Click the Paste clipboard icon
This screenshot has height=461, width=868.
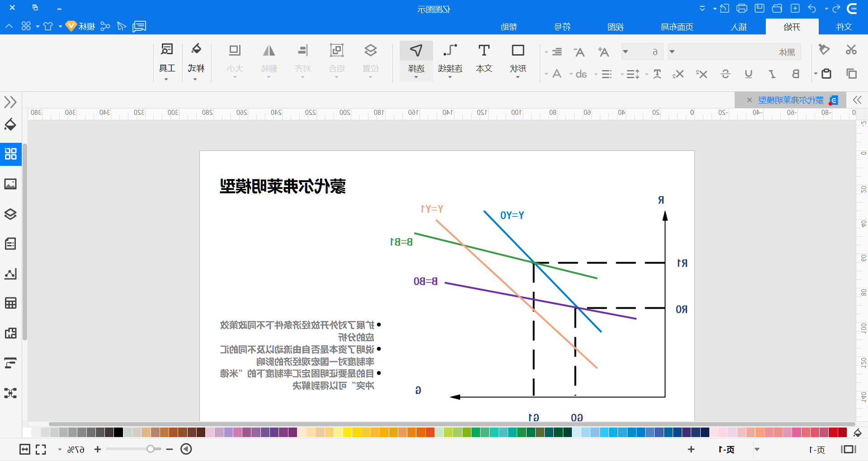(x=826, y=73)
